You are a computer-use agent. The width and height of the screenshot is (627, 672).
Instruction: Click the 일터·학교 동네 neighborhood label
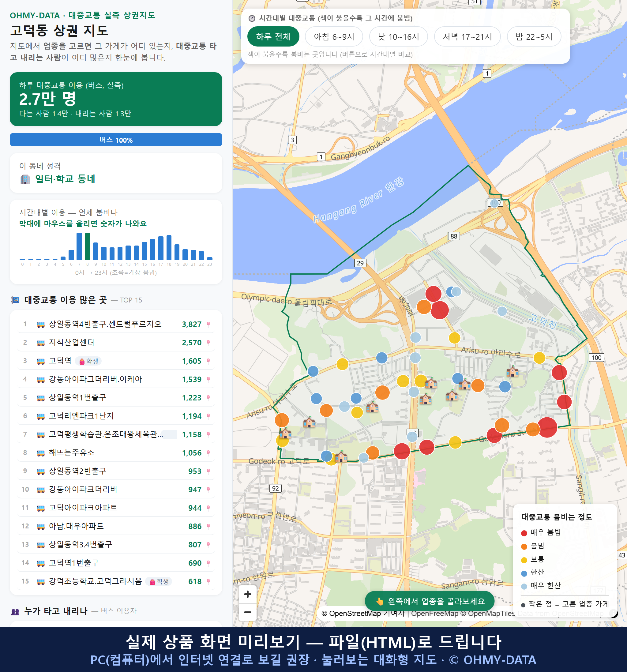(x=65, y=179)
